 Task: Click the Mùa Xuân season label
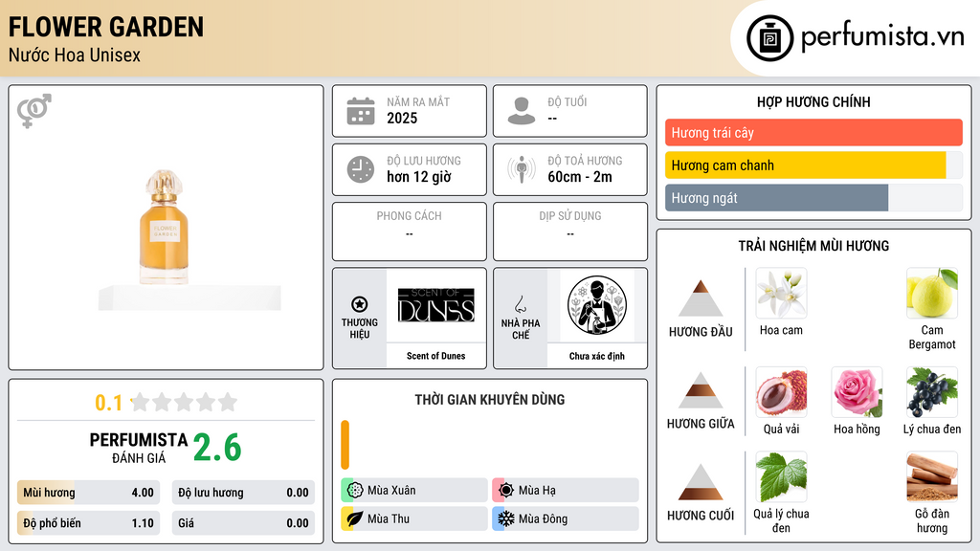[x=391, y=491]
